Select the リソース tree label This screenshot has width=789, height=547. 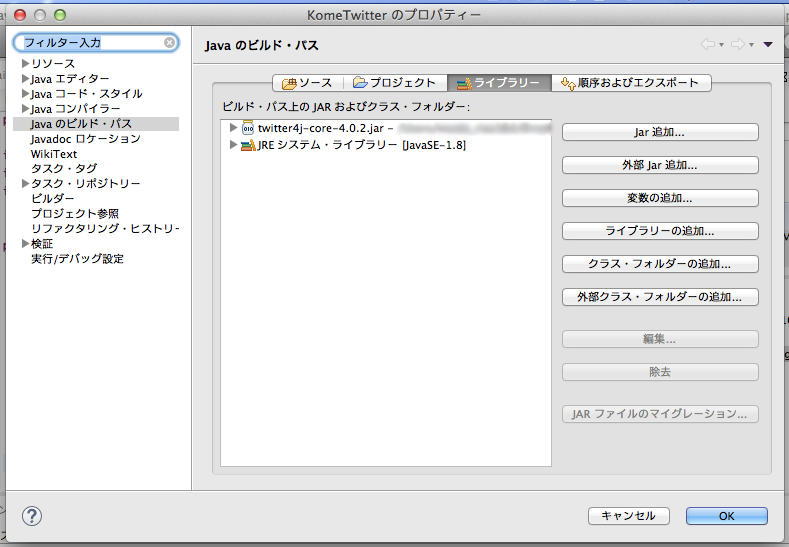click(x=53, y=63)
